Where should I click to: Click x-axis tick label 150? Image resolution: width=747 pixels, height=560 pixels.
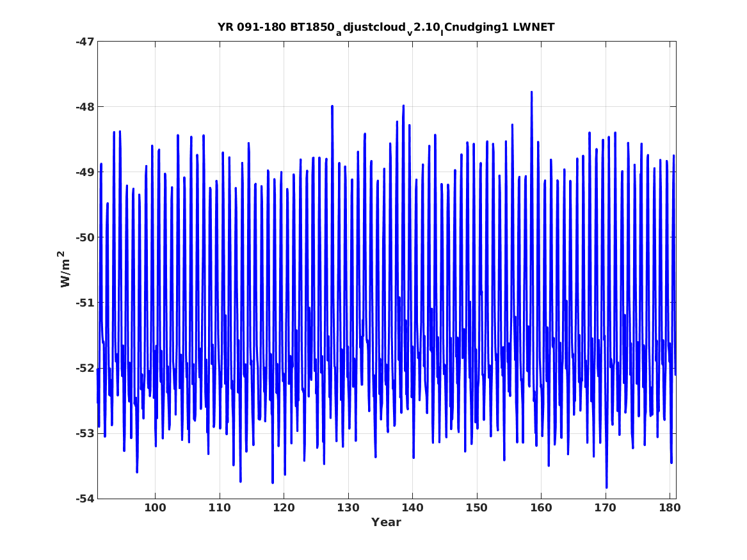coord(477,508)
